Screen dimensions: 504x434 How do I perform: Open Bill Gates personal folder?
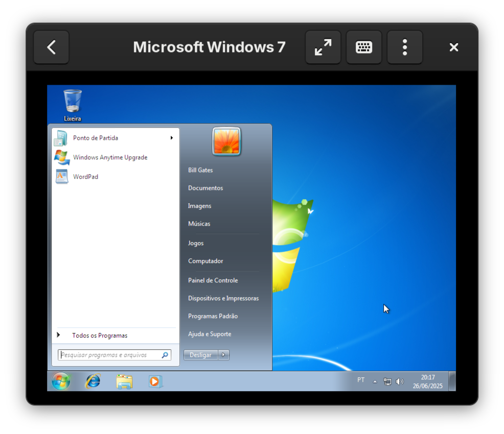click(200, 170)
